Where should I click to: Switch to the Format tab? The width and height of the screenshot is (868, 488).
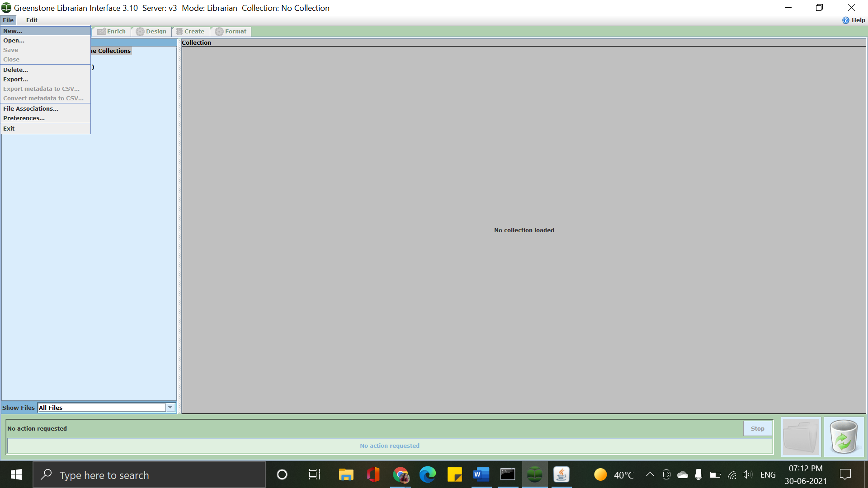click(x=231, y=31)
